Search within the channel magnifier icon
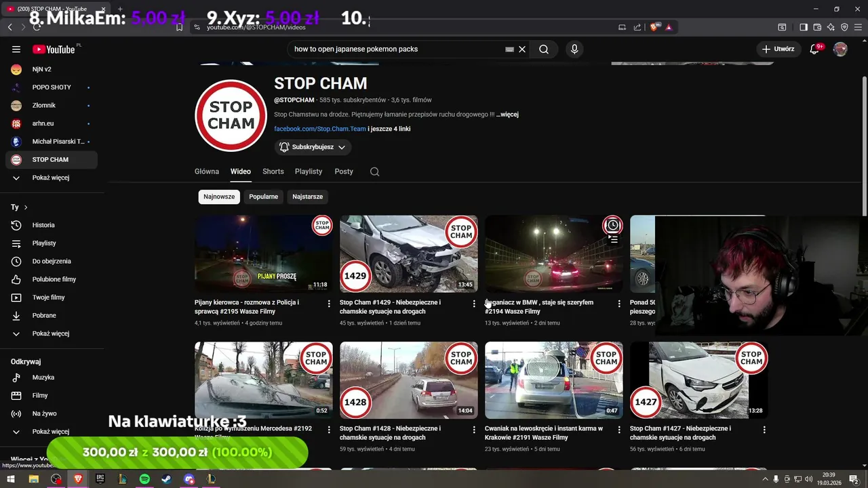Viewport: 868px width, 488px height. (374, 171)
